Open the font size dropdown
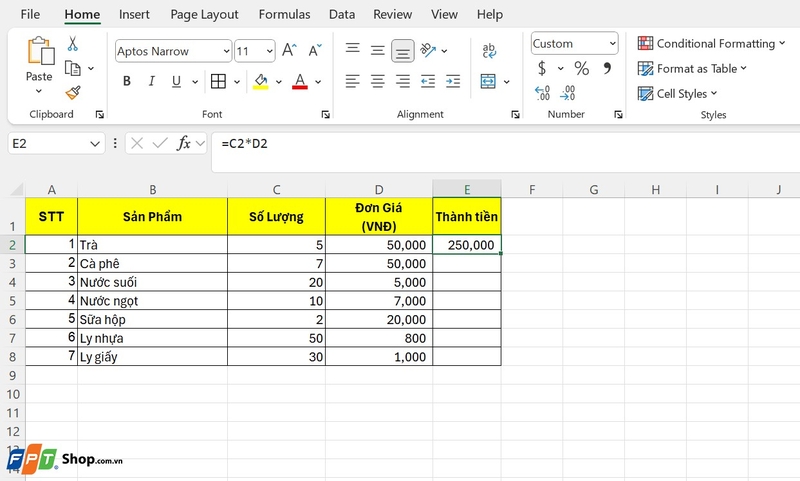The image size is (800, 481). tap(269, 51)
